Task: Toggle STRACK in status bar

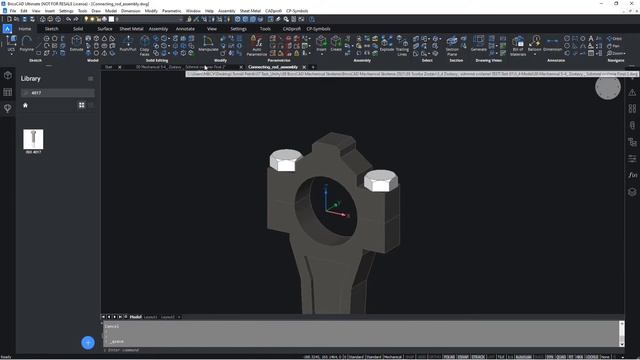Action: (x=478, y=357)
